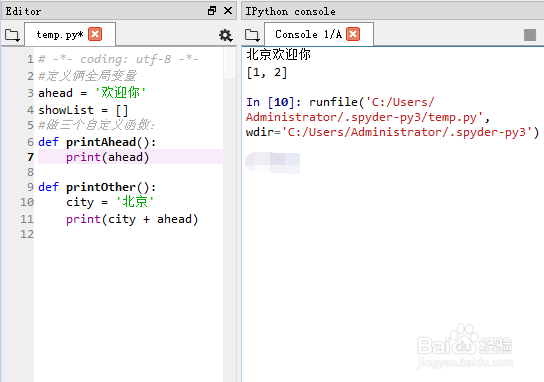Image resolution: width=544 pixels, height=382 pixels.
Task: Click line number 7 in editor
Action: pos(31,157)
